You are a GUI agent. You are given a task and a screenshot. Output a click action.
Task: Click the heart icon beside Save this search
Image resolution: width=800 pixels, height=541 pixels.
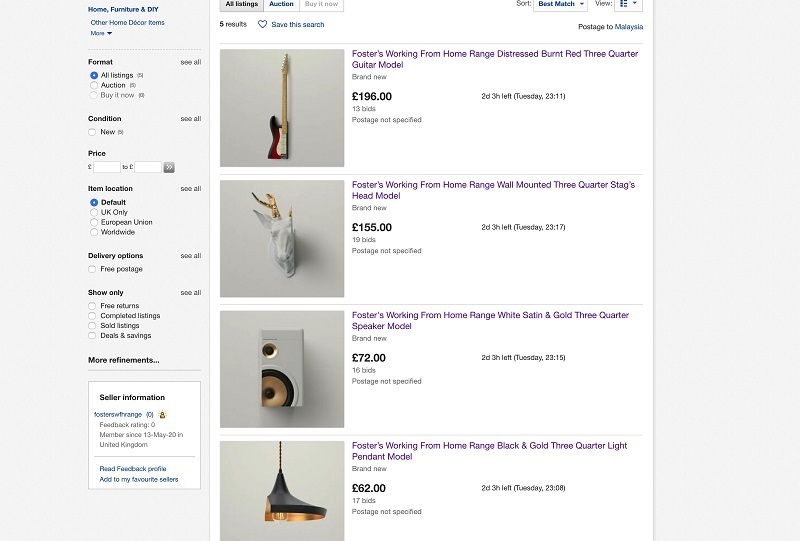263,24
